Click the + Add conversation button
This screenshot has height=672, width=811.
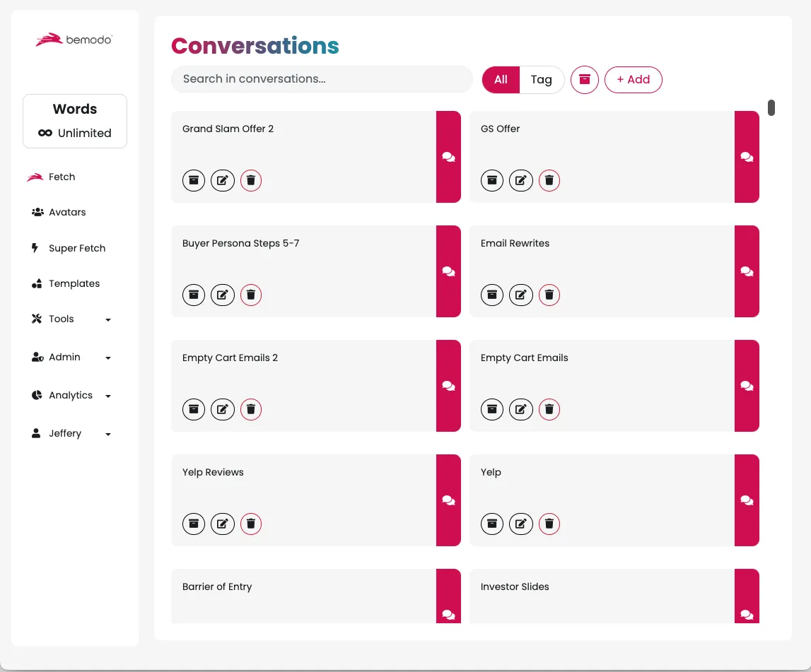pyautogui.click(x=633, y=80)
